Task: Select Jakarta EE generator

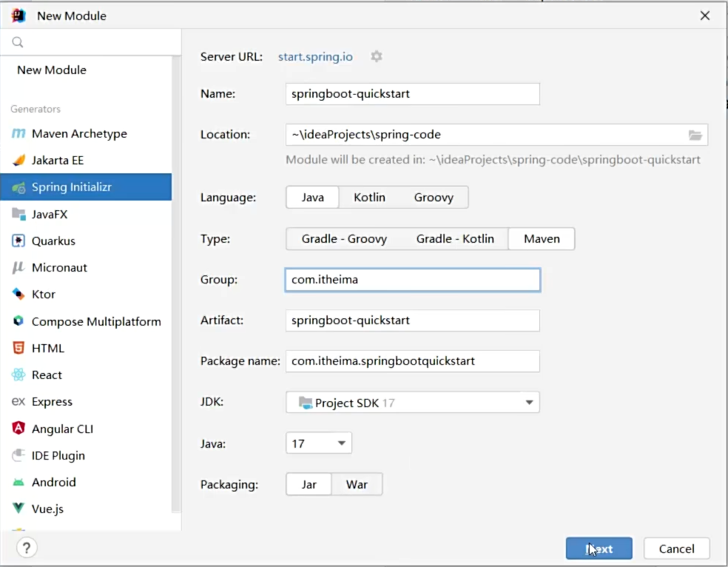Action: click(x=86, y=160)
